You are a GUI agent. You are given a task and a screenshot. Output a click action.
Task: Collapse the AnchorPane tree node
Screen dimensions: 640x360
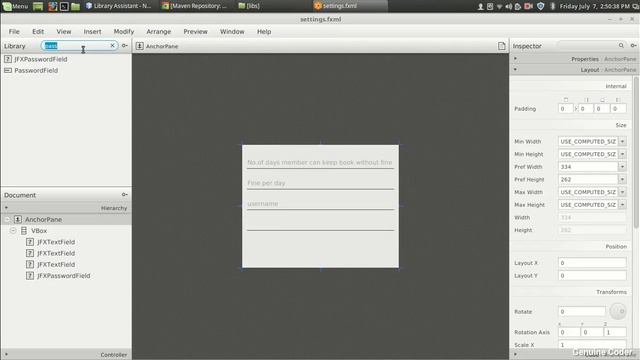coord(7,220)
